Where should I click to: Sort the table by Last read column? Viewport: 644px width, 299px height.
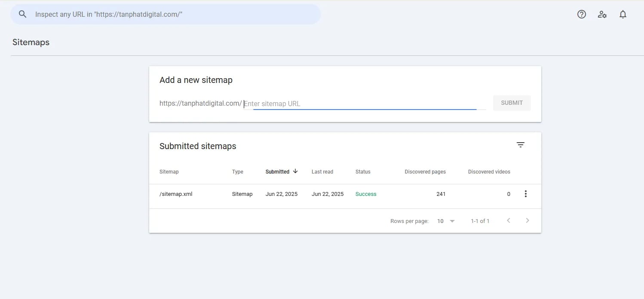pos(322,171)
